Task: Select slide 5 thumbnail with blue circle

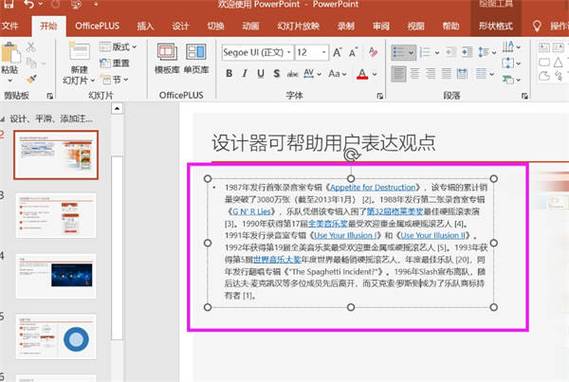Action: 56,337
